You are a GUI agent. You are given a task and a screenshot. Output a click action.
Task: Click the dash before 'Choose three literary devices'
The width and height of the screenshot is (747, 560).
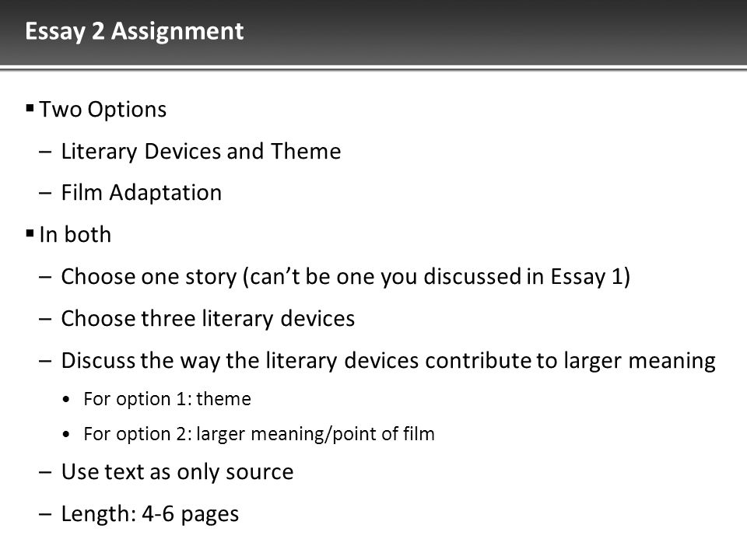tap(45, 319)
